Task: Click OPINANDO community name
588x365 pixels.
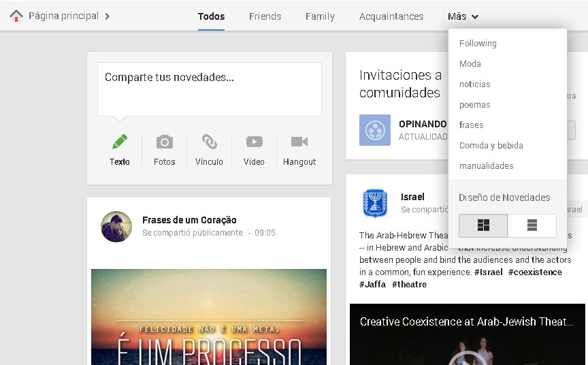Action: pos(423,124)
